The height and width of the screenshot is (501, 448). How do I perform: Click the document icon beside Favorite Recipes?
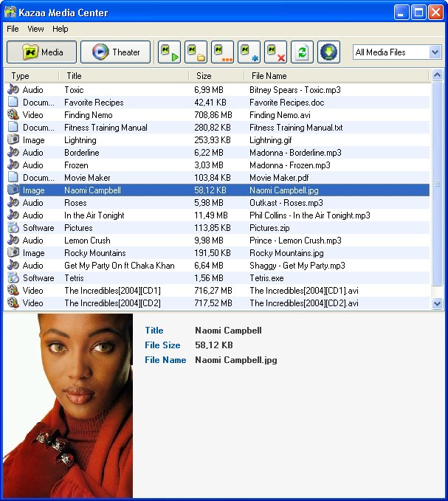click(x=13, y=103)
